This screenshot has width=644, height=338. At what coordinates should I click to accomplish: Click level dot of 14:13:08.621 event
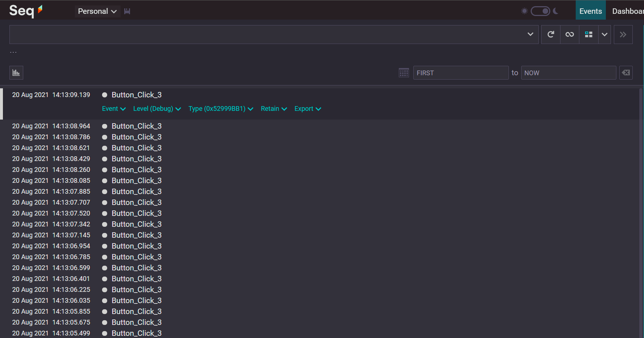pyautogui.click(x=105, y=148)
